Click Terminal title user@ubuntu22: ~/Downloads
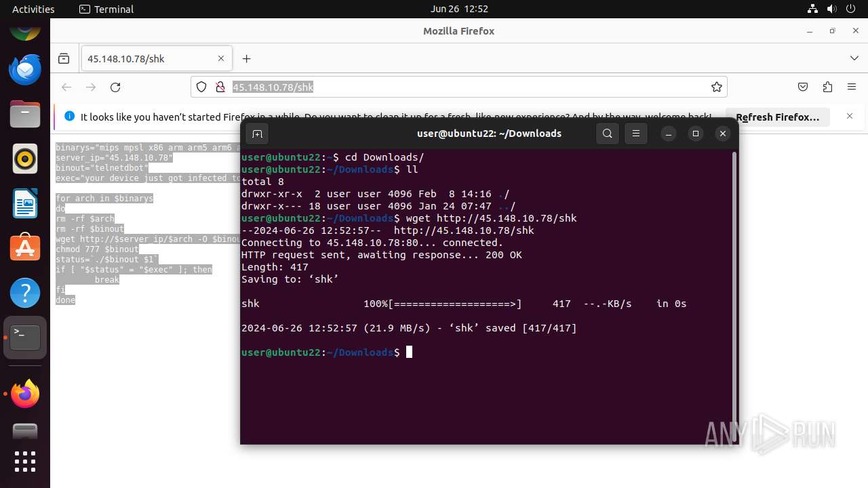The width and height of the screenshot is (868, 488). point(489,134)
